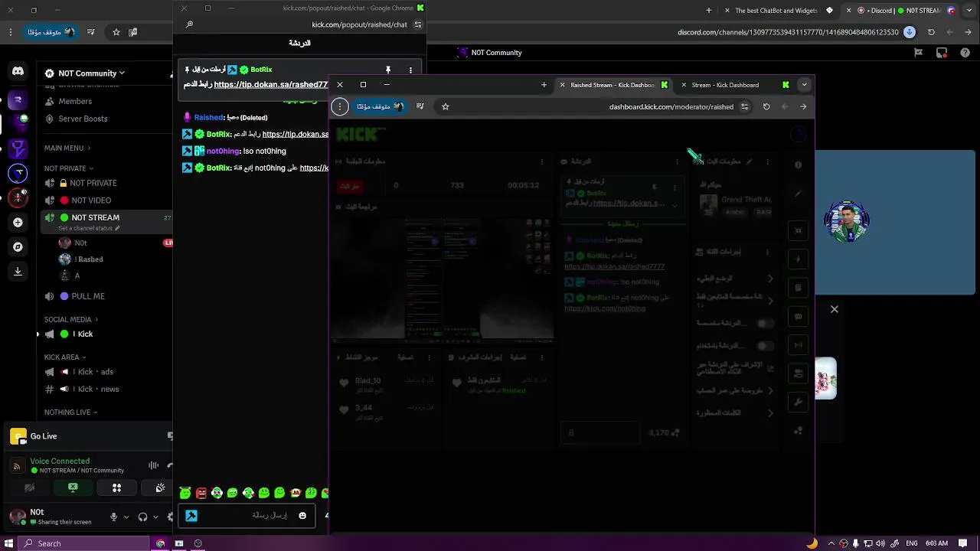Image resolution: width=980 pixels, height=551 pixels.
Task: Toggle camera button in Discord voice panel
Action: [x=29, y=487]
